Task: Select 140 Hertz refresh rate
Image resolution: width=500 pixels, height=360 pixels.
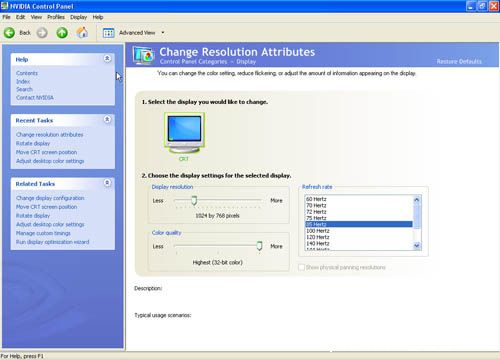Action: pos(359,243)
